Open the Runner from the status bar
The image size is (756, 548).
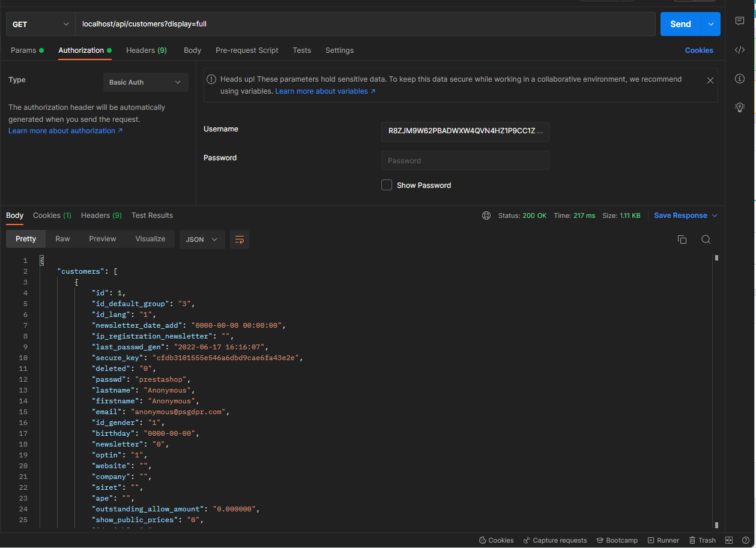point(663,540)
